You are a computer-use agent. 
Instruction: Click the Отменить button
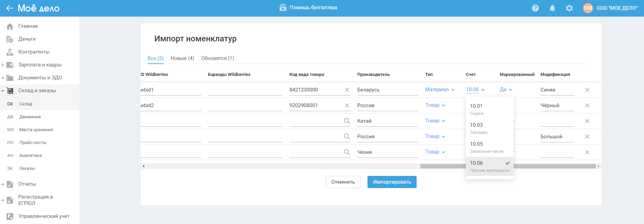pyautogui.click(x=343, y=182)
